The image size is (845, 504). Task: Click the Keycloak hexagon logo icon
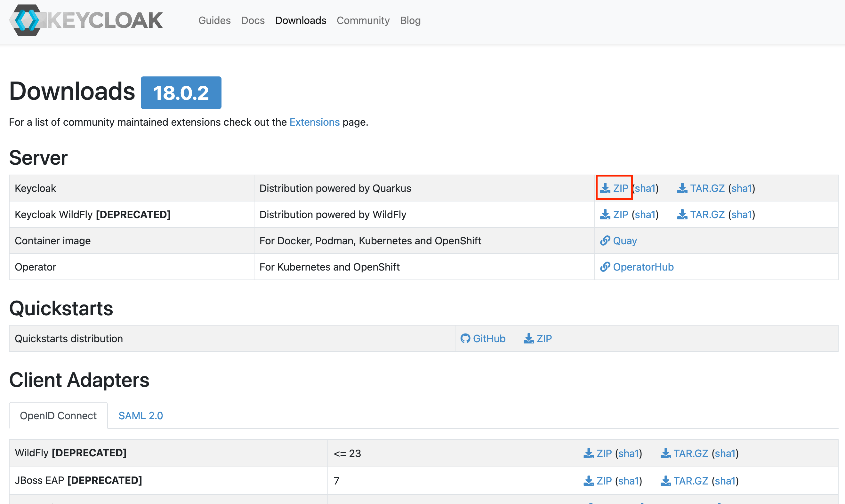(27, 20)
